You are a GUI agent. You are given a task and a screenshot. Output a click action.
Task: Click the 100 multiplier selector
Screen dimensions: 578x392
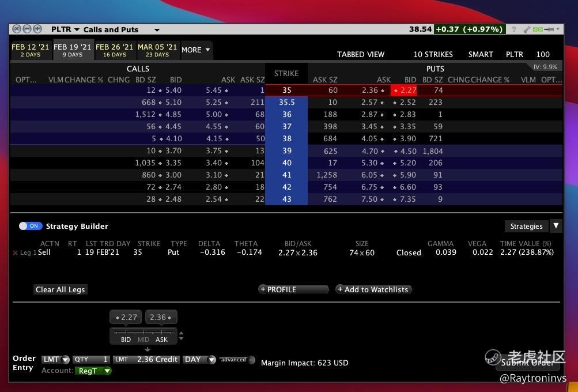pos(543,55)
